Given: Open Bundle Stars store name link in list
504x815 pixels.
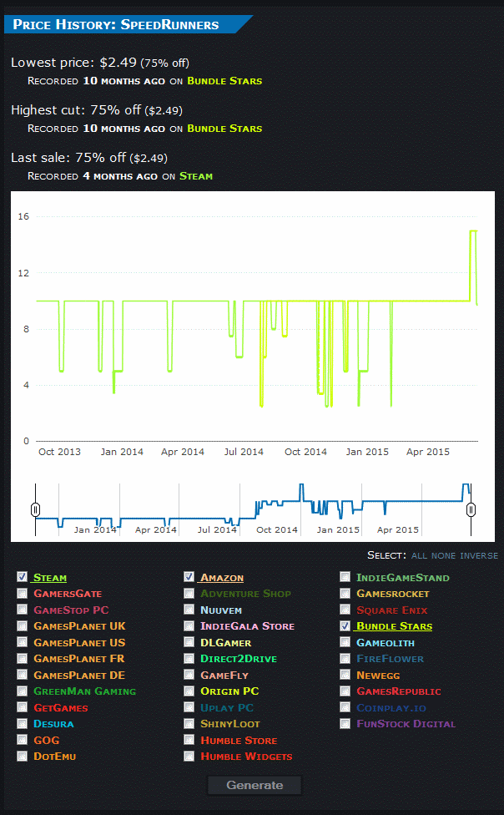Looking at the screenshot, I should 394,626.
